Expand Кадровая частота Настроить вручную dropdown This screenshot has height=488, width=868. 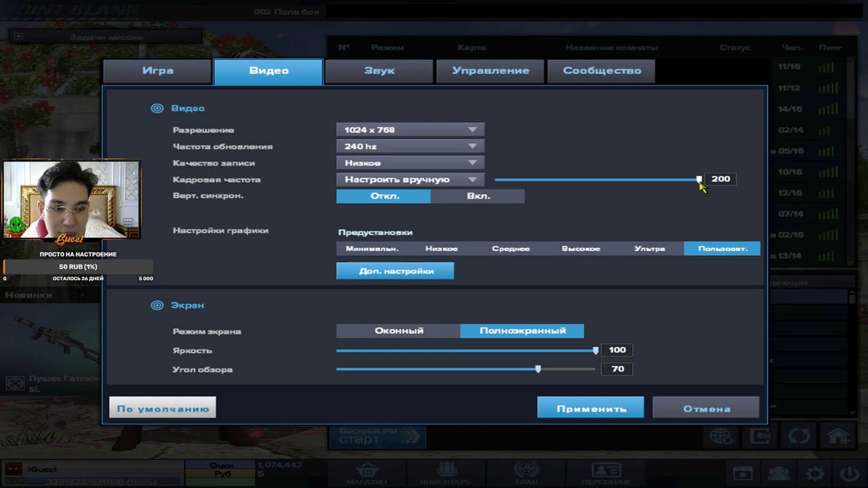click(410, 180)
